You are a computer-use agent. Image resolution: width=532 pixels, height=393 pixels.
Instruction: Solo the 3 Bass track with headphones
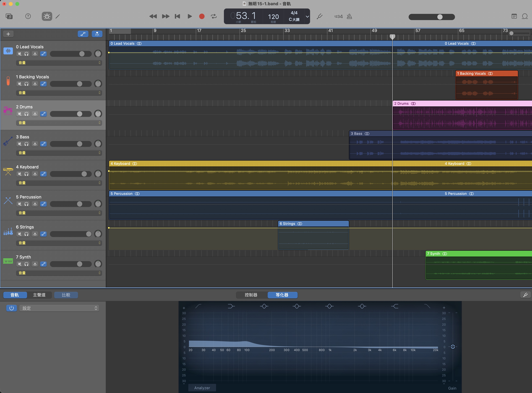pyautogui.click(x=26, y=144)
